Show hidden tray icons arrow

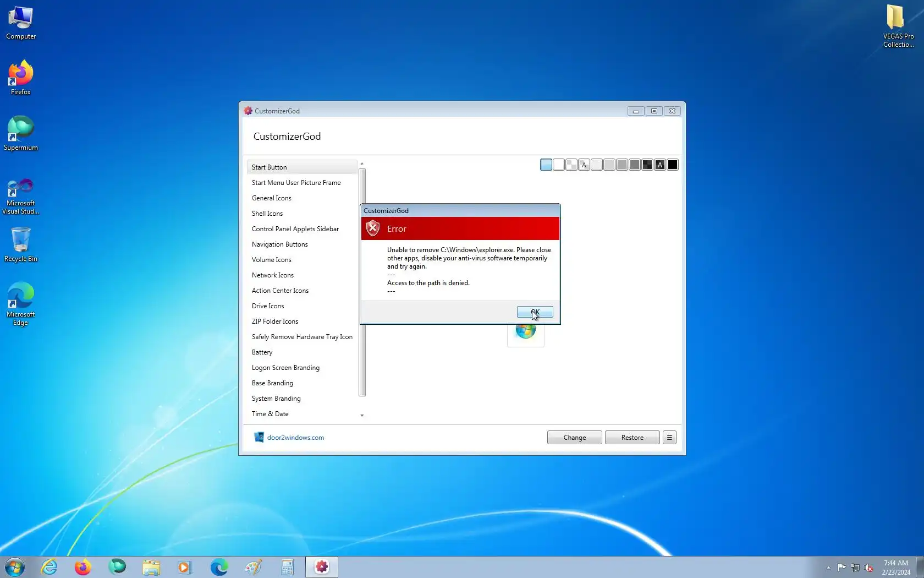point(828,568)
